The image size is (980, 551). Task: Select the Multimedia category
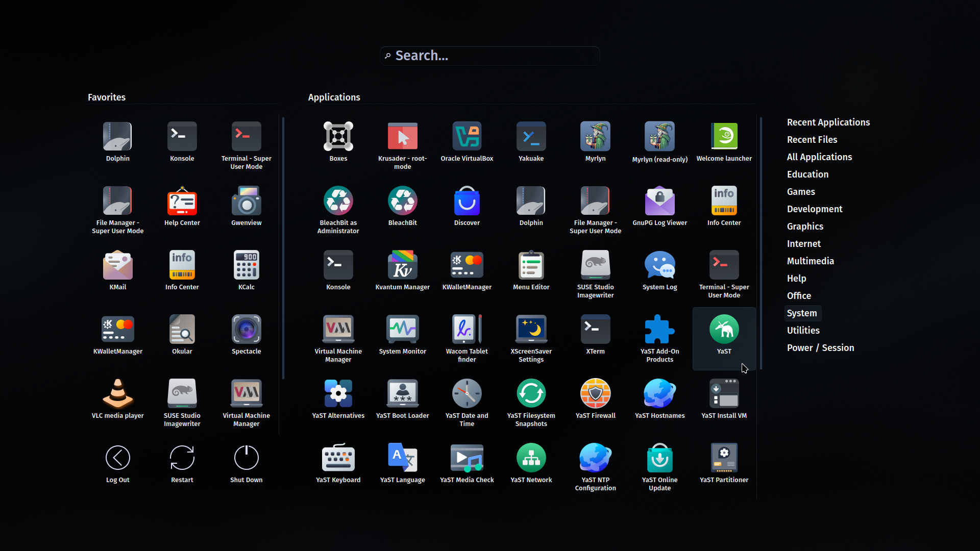(x=810, y=261)
